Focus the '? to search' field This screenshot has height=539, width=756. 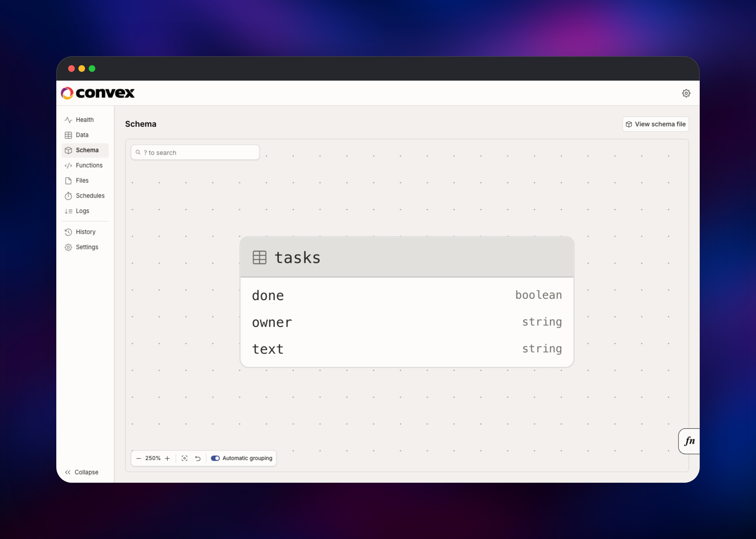click(195, 152)
